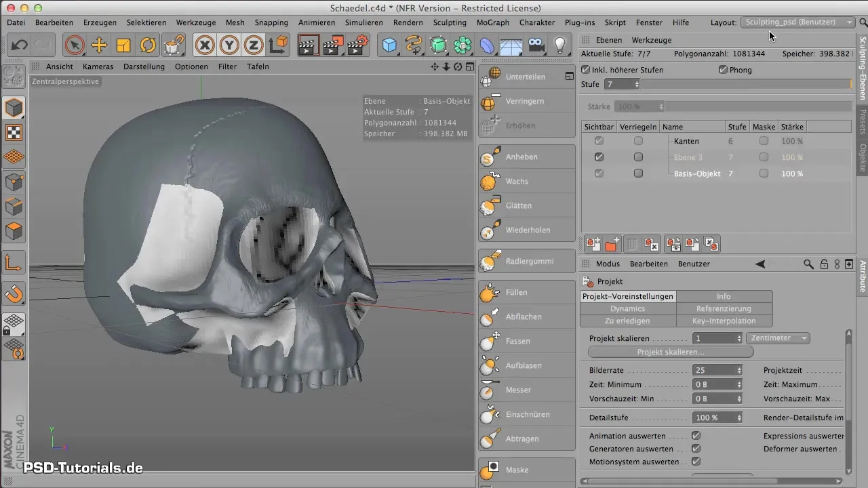The height and width of the screenshot is (488, 868).
Task: Select the Abtragen brush
Action: [x=527, y=439]
